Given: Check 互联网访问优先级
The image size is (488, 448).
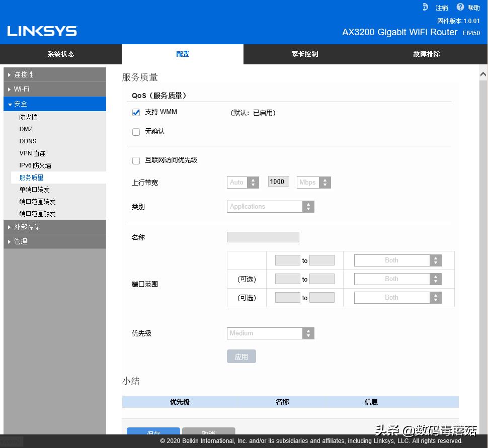Looking at the screenshot, I should click(136, 160).
